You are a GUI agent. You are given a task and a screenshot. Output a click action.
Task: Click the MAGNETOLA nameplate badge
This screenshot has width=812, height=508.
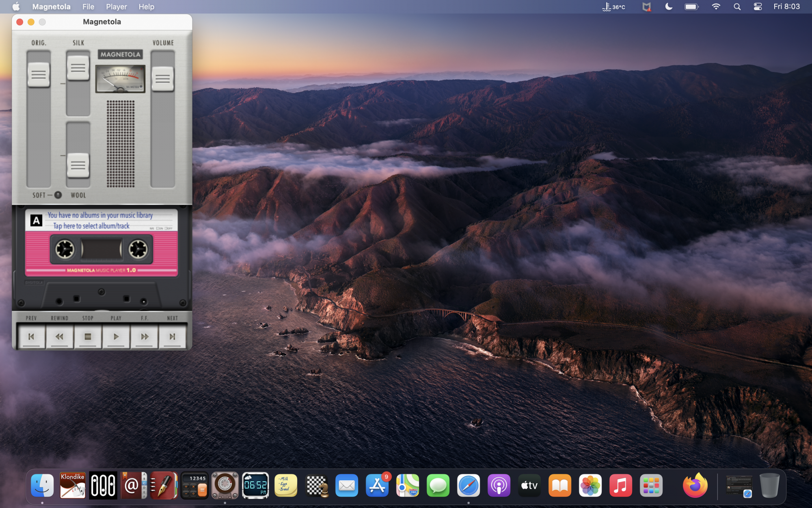120,54
